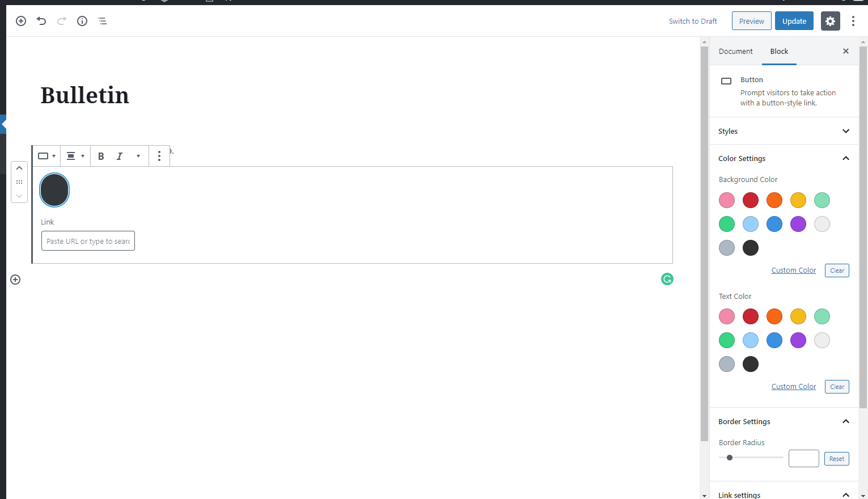The height and width of the screenshot is (499, 868).
Task: Switch to the Document tab
Action: click(735, 51)
